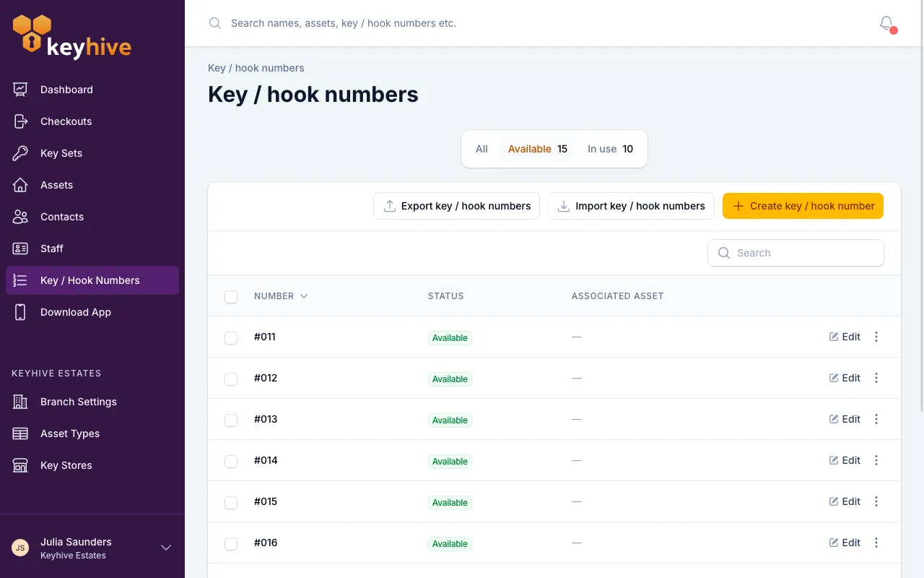Open Download App in the sidebar
This screenshot has height=578, width=924.
[92, 312]
